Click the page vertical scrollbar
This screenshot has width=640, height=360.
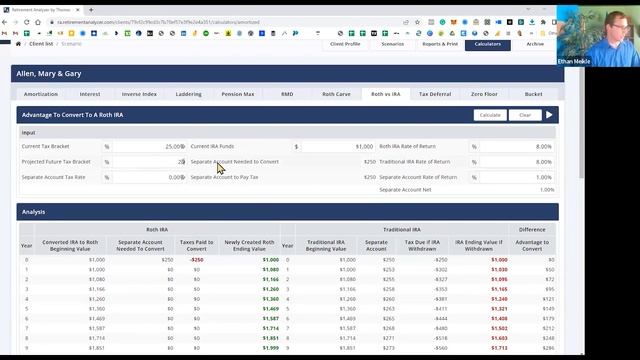click(581, 122)
